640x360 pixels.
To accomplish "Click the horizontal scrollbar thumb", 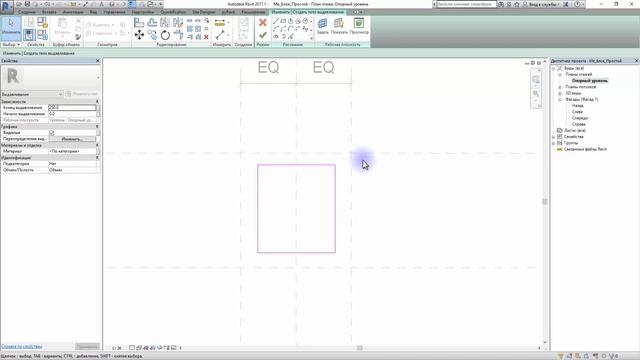I will pos(360,348).
